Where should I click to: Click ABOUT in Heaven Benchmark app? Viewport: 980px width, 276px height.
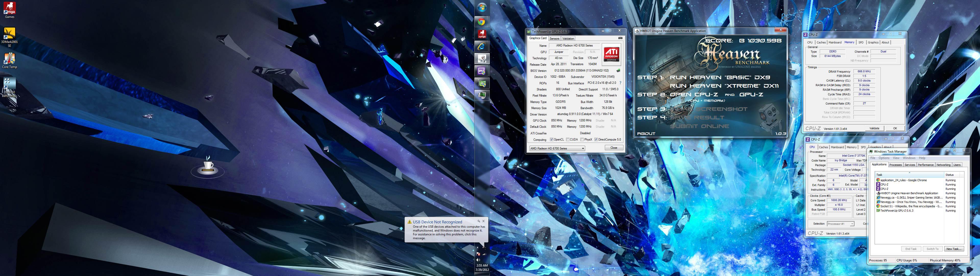click(646, 133)
